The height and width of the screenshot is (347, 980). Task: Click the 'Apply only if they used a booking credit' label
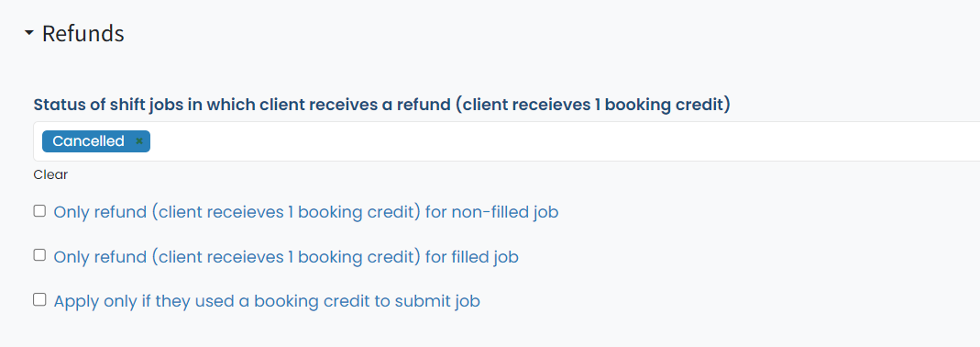click(x=267, y=301)
